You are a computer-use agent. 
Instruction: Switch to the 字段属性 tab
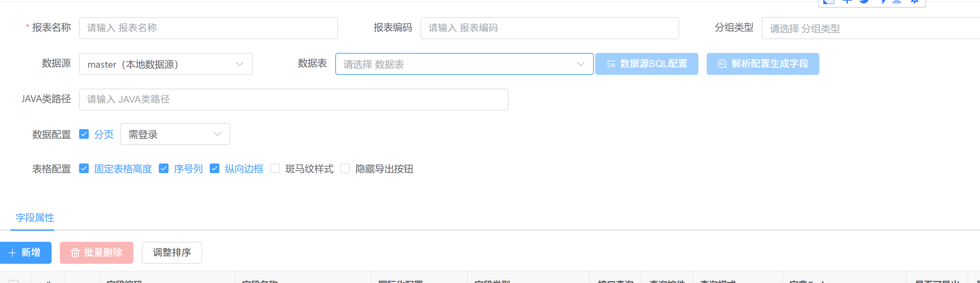[x=35, y=218]
